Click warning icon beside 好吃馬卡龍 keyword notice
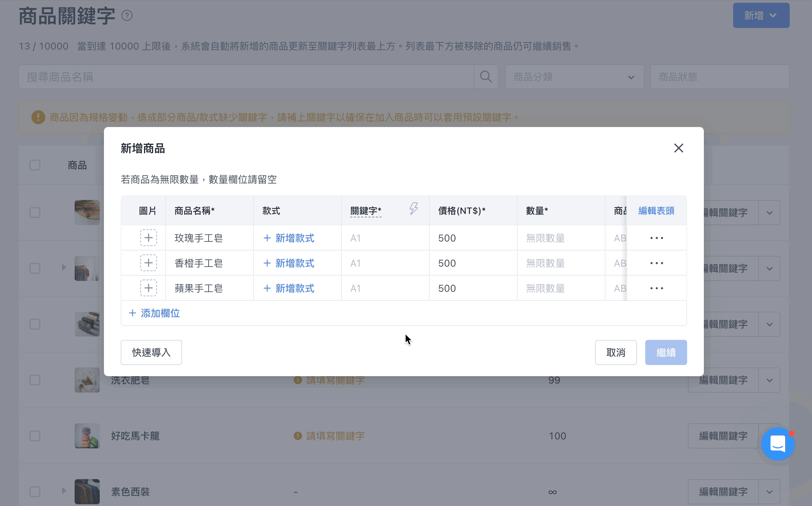 (x=298, y=436)
